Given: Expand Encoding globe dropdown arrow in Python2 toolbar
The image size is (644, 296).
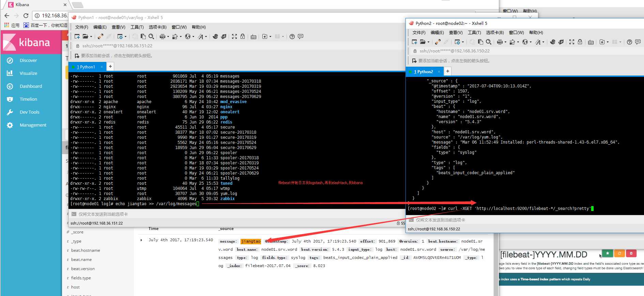Looking at the screenshot, I should pos(531,42).
